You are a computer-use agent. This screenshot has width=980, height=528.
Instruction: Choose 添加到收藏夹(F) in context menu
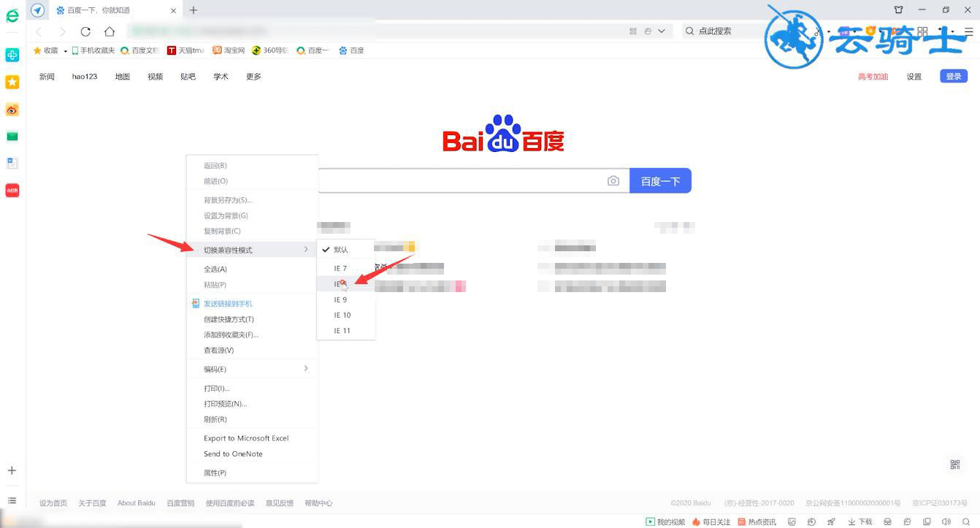pos(252,334)
